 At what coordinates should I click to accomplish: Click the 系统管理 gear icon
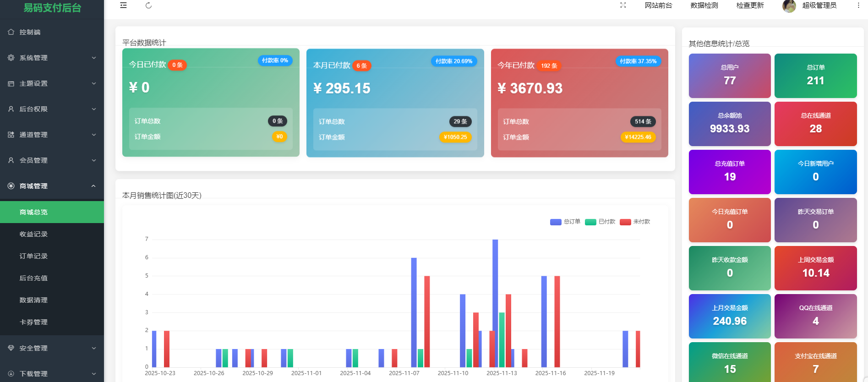[11, 58]
